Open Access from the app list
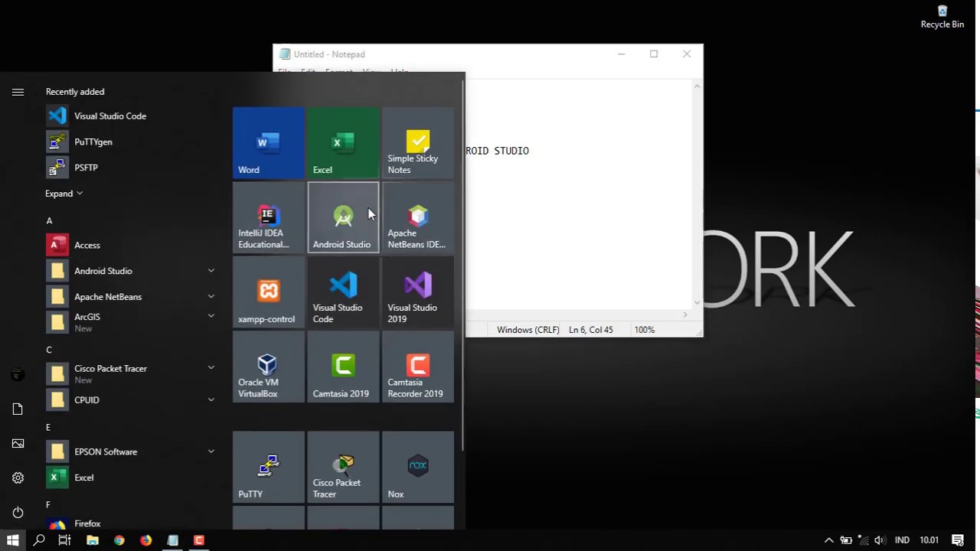Screen dimensions: 980x551 click(x=132, y=245)
